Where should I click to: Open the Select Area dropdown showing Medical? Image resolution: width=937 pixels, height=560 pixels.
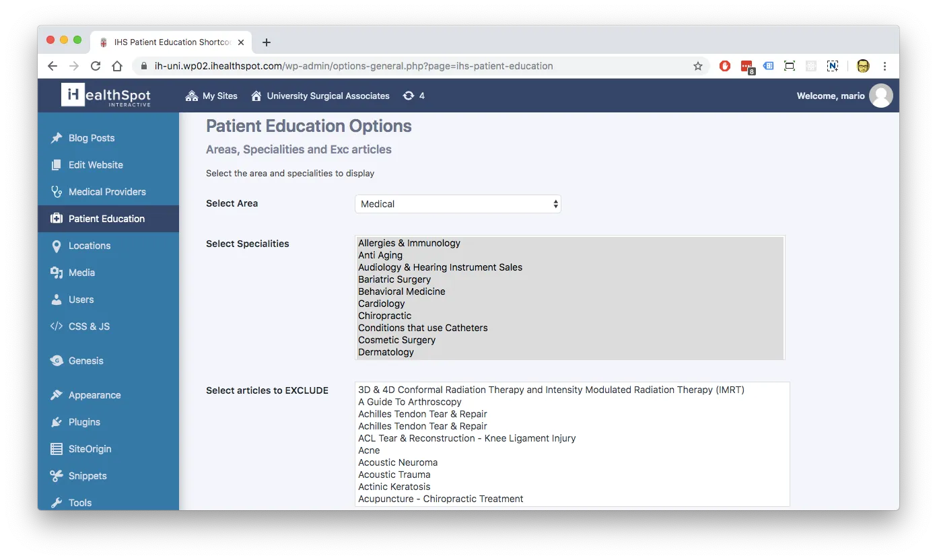click(458, 204)
